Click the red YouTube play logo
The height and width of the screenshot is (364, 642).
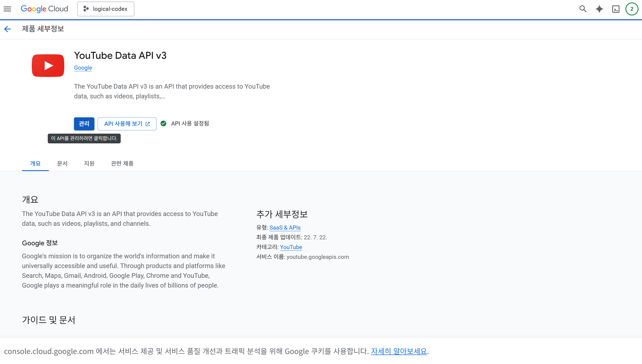click(48, 66)
